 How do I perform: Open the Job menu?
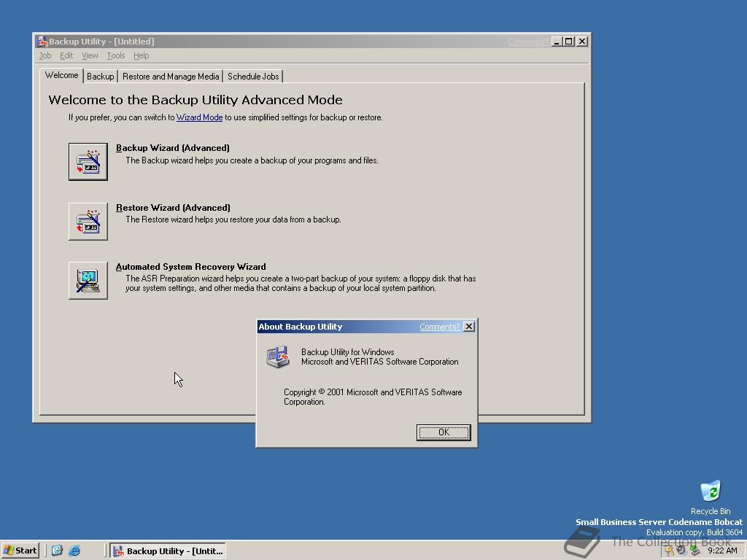coord(44,55)
